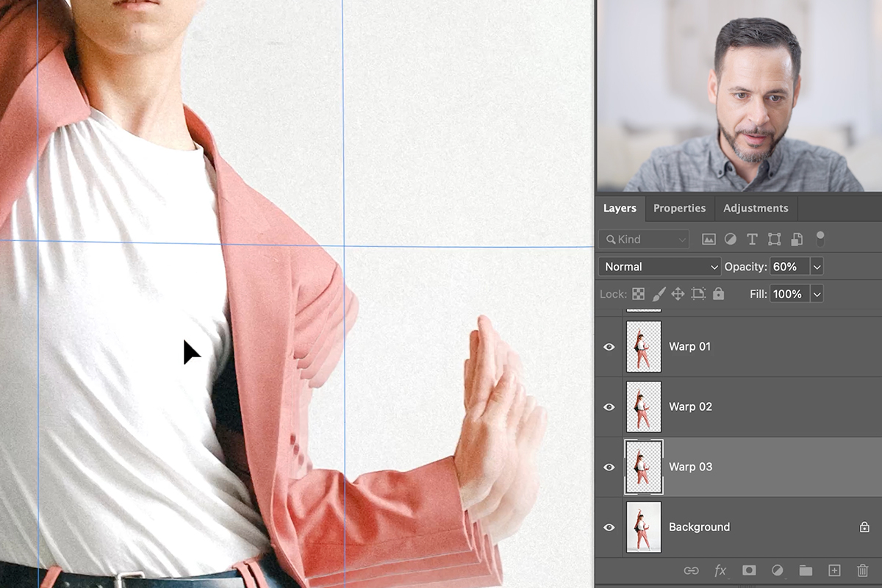
Task: Toggle visibility of Warp 02 layer
Action: point(609,406)
